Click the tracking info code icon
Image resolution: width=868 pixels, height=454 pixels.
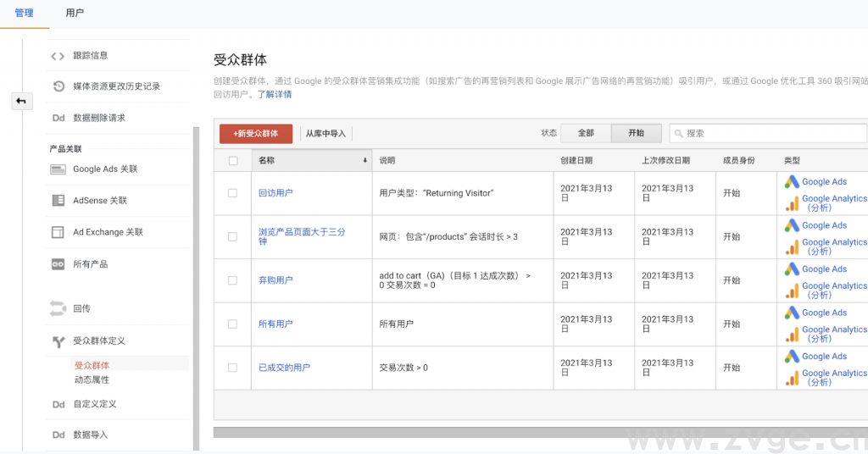click(x=58, y=56)
